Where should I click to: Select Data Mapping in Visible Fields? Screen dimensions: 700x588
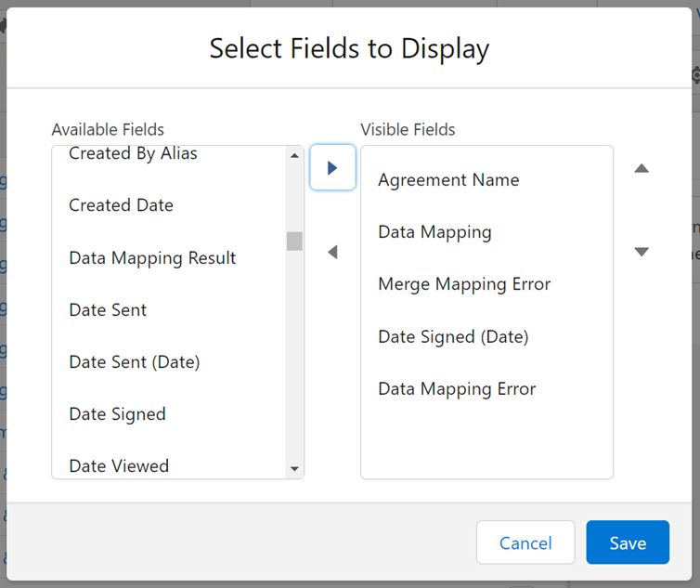pyautogui.click(x=434, y=232)
